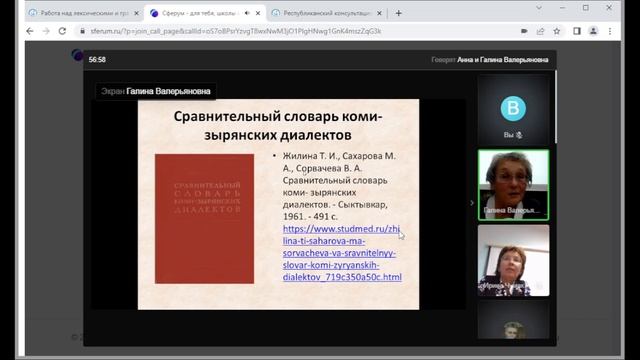View site security lock icon
The image size is (640, 360).
tap(82, 31)
